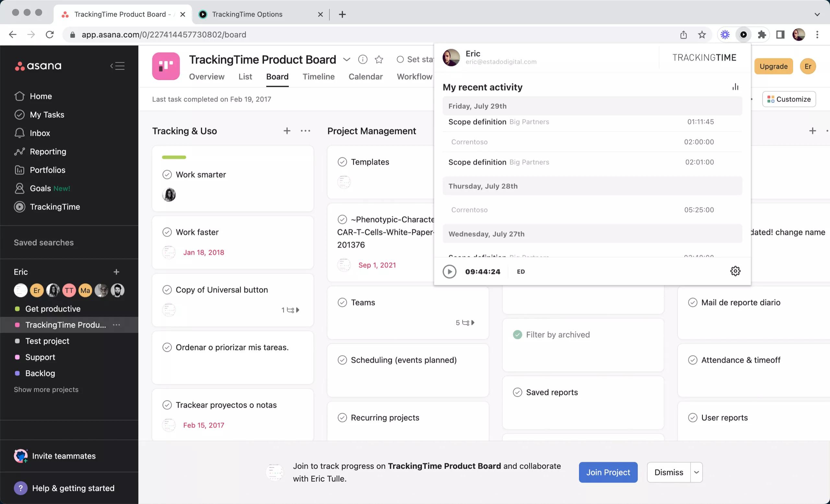Click the green progress bar indicator
This screenshot has height=504, width=830.
(x=174, y=157)
